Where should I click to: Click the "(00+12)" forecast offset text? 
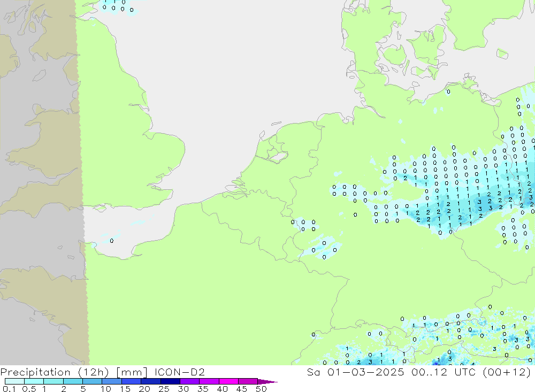507,372
